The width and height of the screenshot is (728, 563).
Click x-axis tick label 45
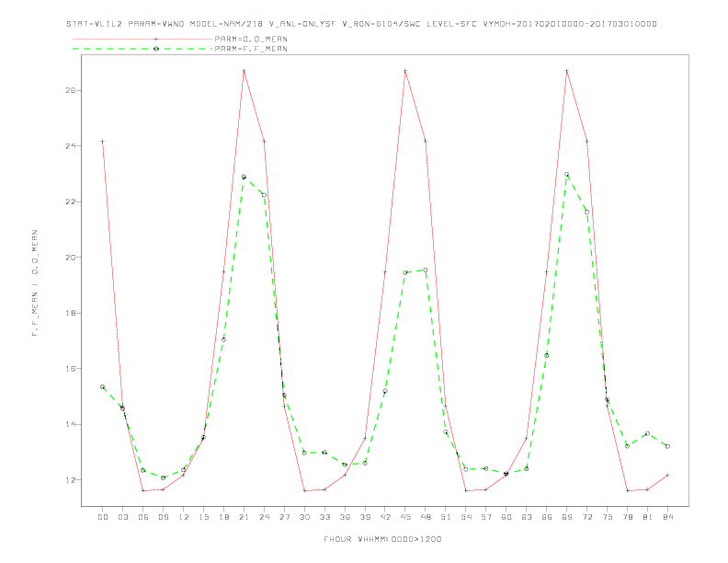point(405,517)
